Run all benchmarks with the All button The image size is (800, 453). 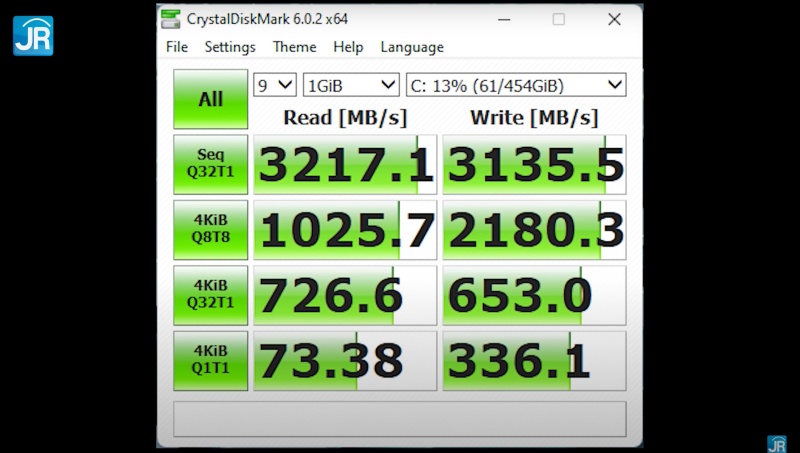(210, 99)
